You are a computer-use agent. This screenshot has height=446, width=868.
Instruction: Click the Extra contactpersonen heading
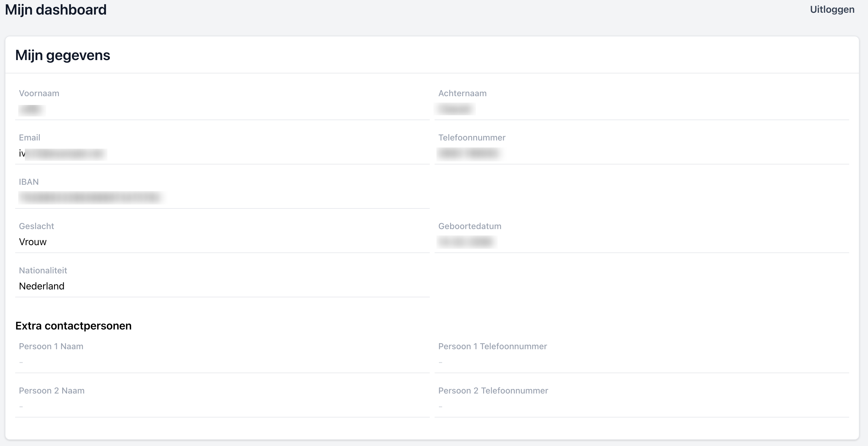(x=73, y=326)
